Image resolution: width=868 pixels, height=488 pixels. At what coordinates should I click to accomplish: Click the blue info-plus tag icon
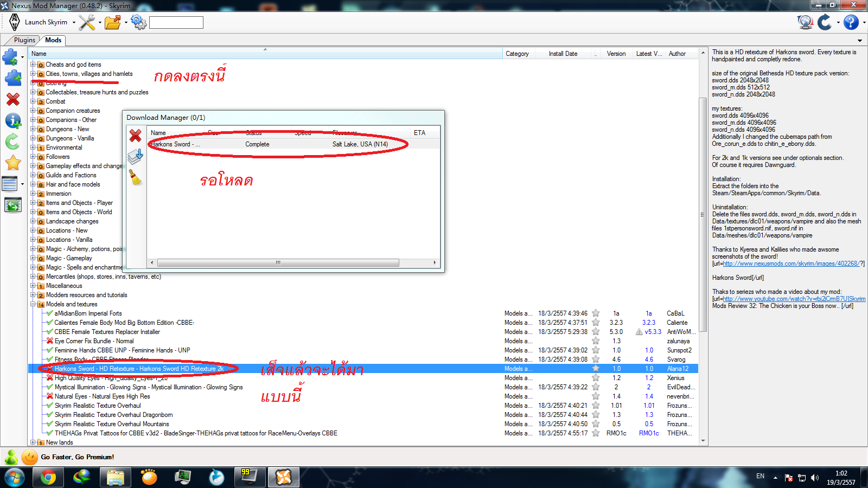tap(13, 120)
